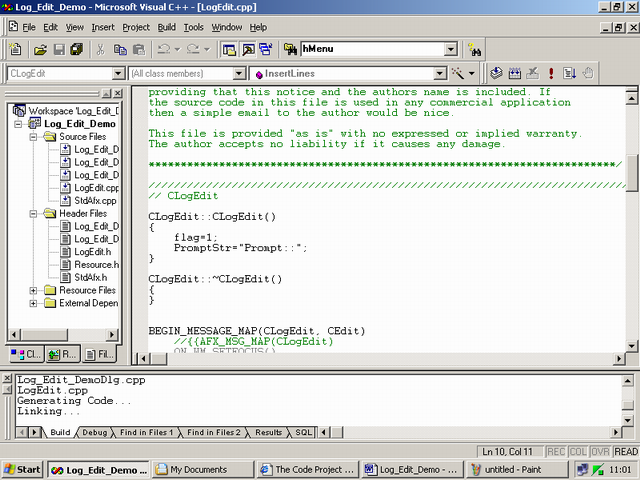Select LogEdit.cpp in Source Files

click(x=90, y=188)
